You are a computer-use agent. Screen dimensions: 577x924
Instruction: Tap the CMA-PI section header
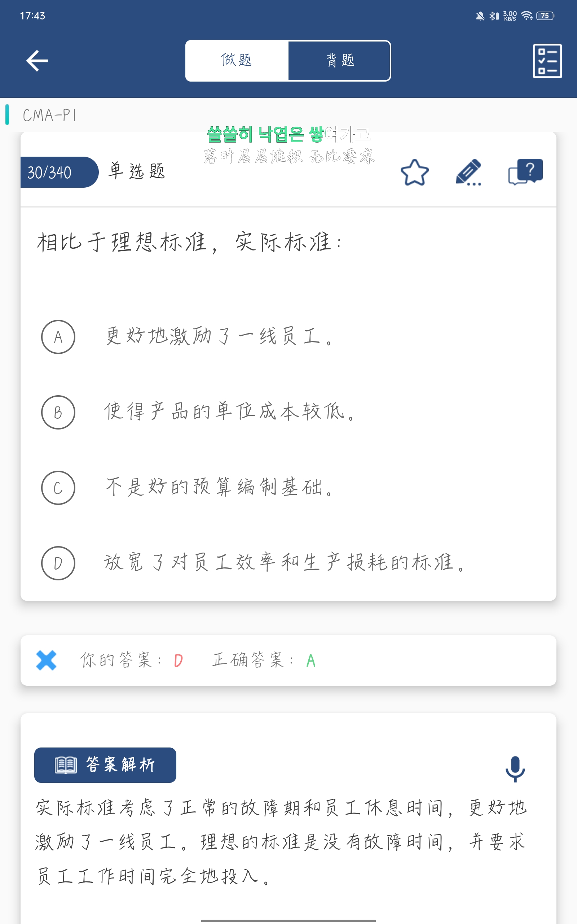click(50, 115)
